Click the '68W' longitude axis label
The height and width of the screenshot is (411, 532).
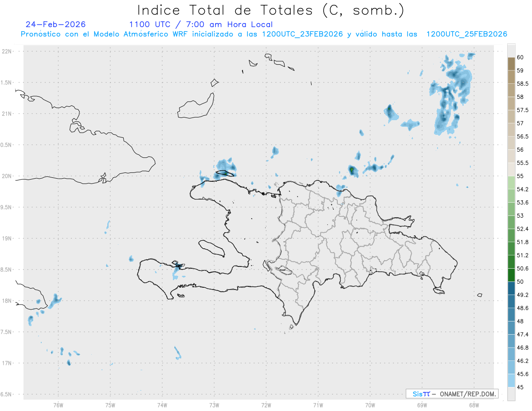474,405
